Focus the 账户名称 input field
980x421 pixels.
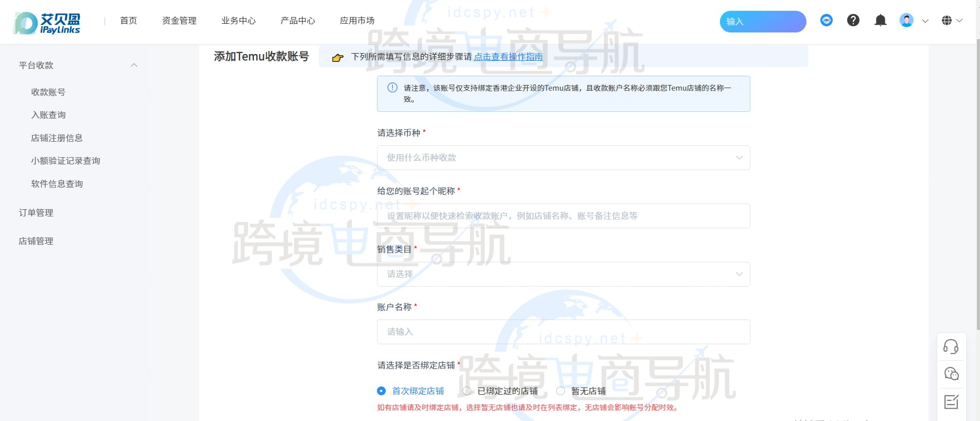pos(563,332)
